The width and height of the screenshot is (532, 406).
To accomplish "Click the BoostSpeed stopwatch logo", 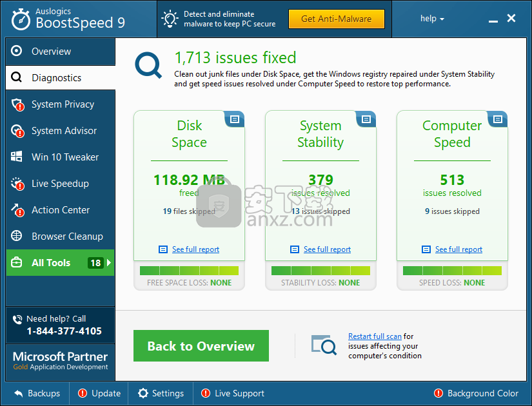I will point(21,19).
